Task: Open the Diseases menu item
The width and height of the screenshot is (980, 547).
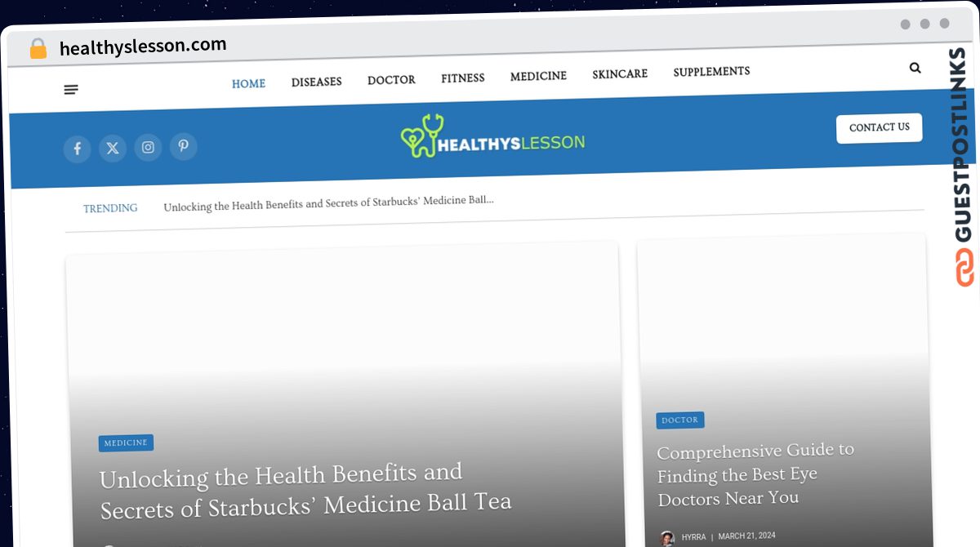Action: [317, 82]
